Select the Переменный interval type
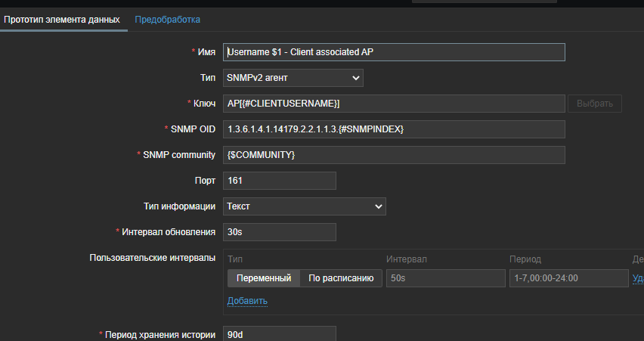644x341 pixels. tap(264, 278)
